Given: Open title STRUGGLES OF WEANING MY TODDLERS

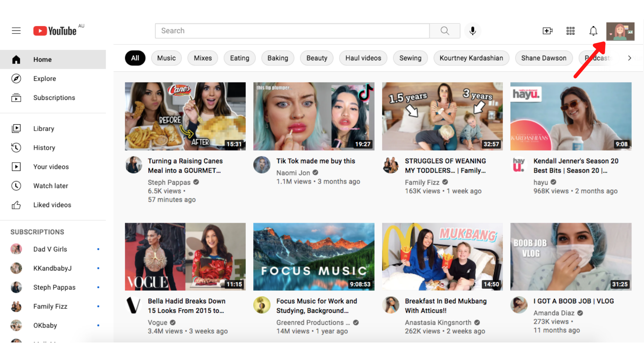Looking at the screenshot, I should (x=445, y=166).
